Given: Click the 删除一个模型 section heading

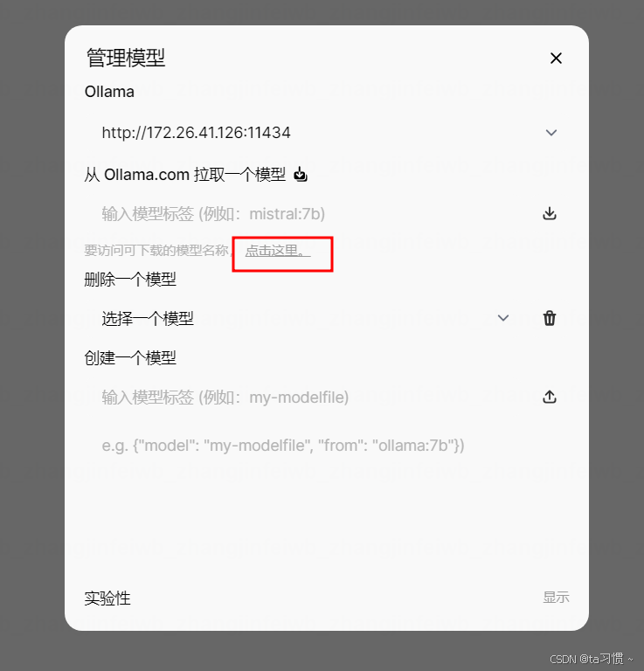Looking at the screenshot, I should (130, 280).
